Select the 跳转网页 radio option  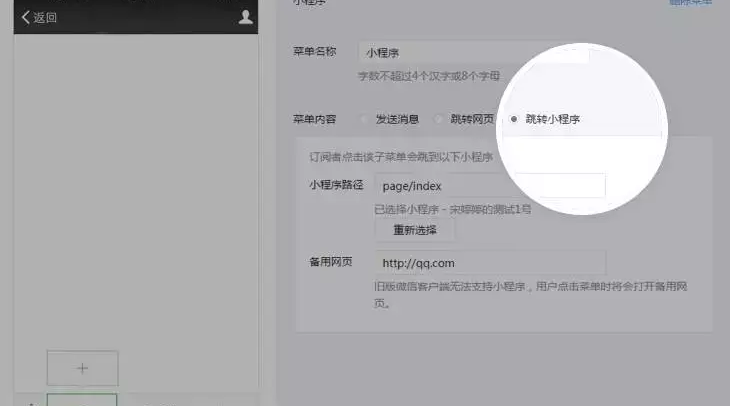pyautogui.click(x=438, y=119)
